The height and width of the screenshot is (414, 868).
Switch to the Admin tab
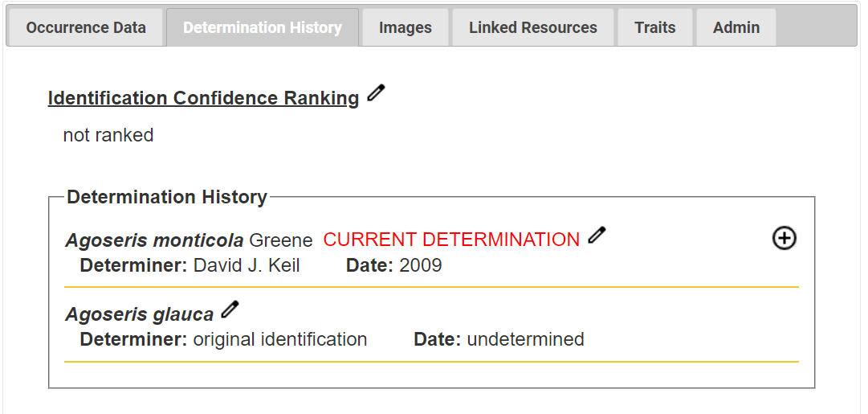click(736, 27)
